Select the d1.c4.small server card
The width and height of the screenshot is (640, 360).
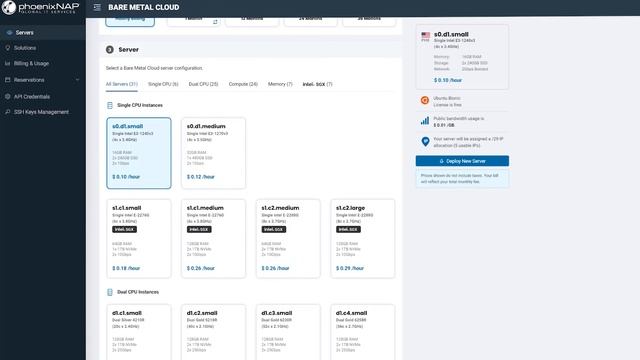click(x=363, y=332)
